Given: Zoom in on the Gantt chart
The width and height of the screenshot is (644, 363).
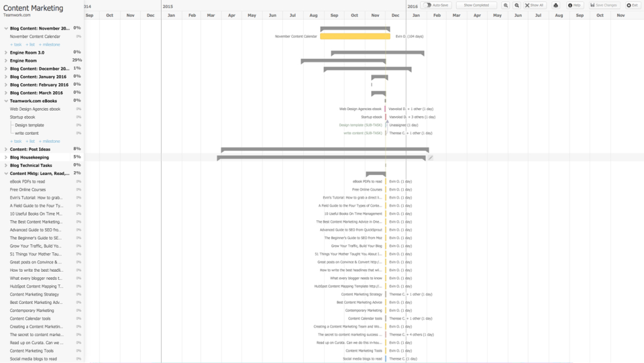Looking at the screenshot, I should [x=506, y=5].
